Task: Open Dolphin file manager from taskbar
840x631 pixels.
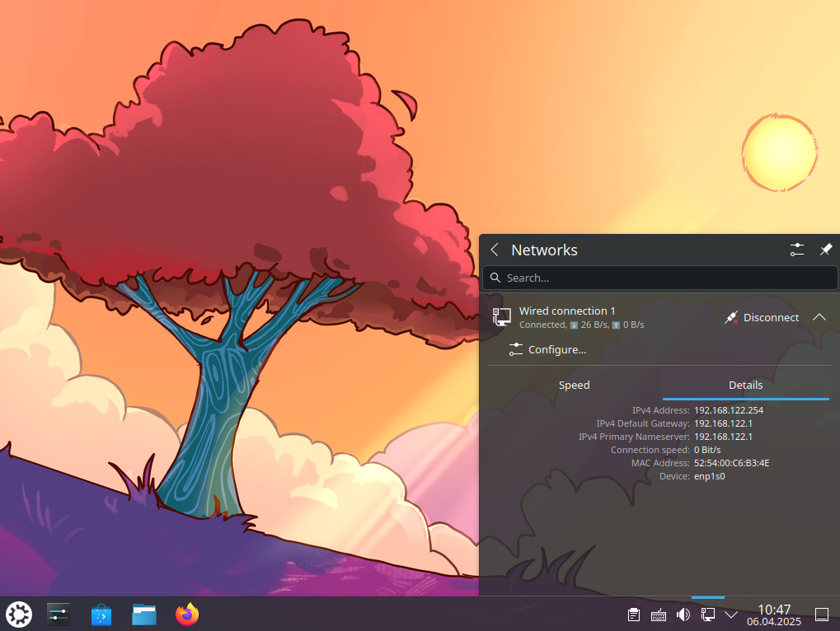Action: [x=144, y=614]
